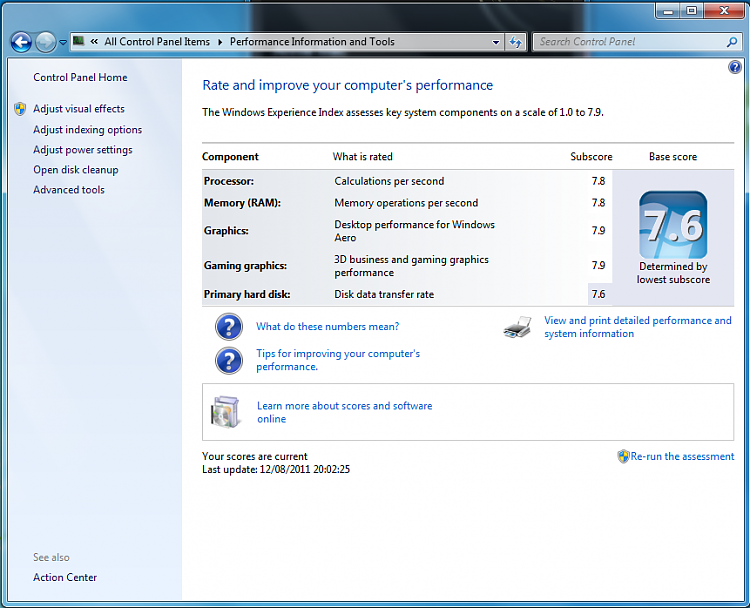750x608 pixels.
Task: Click Performance Information and Tools breadcrumb
Action: point(312,42)
